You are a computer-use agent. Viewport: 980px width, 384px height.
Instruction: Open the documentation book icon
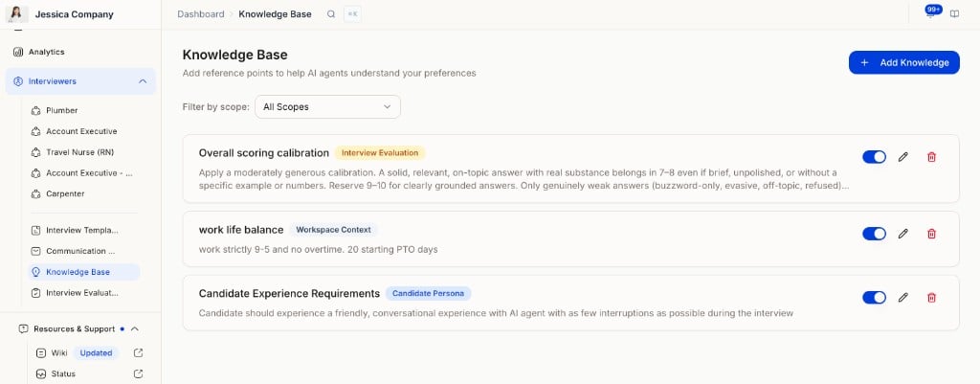tap(954, 14)
